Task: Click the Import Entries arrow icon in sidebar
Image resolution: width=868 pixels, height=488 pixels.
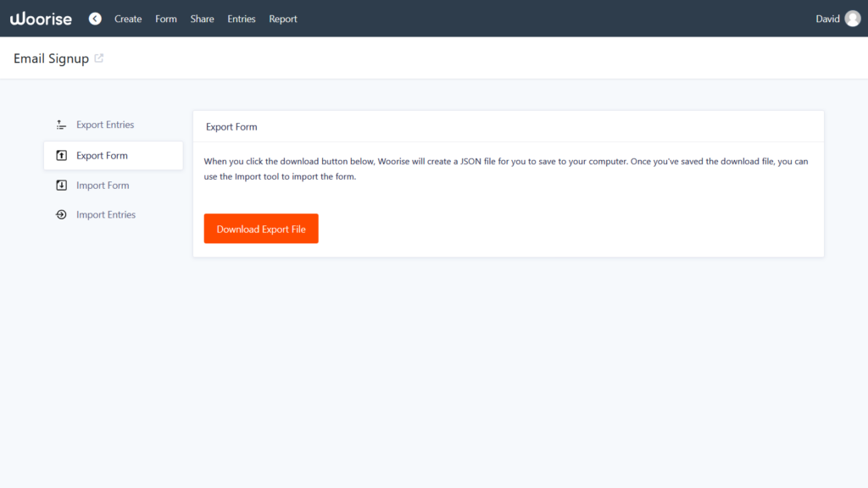Action: [x=60, y=214]
